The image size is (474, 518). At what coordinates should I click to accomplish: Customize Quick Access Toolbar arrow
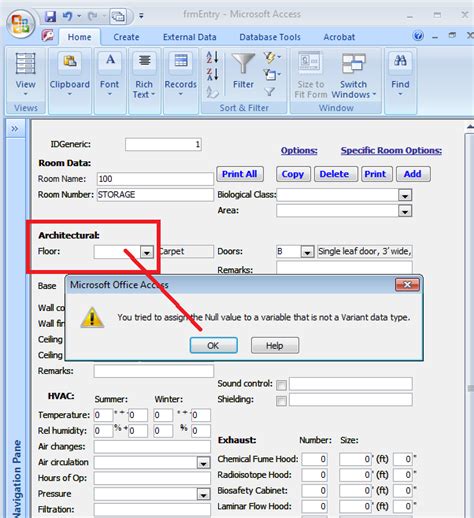coord(141,16)
